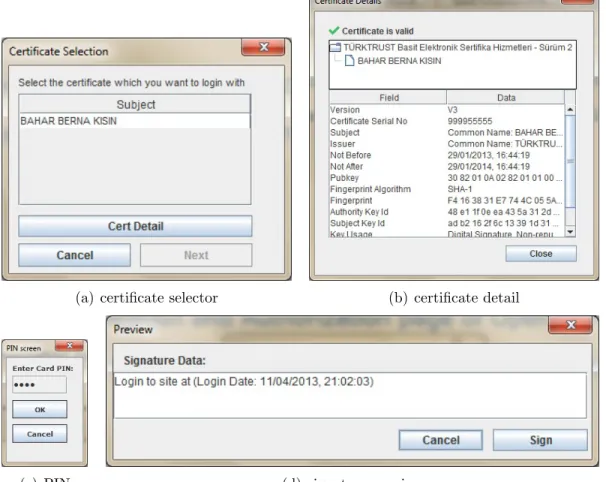Click the Enter Card PIN field
The width and height of the screenshot is (606, 482).
(39, 385)
